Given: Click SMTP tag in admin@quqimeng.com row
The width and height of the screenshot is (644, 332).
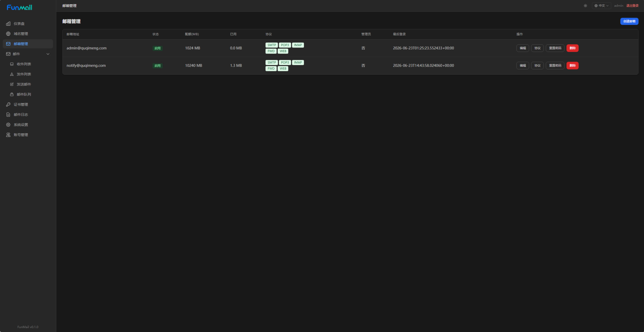Looking at the screenshot, I should [x=272, y=45].
